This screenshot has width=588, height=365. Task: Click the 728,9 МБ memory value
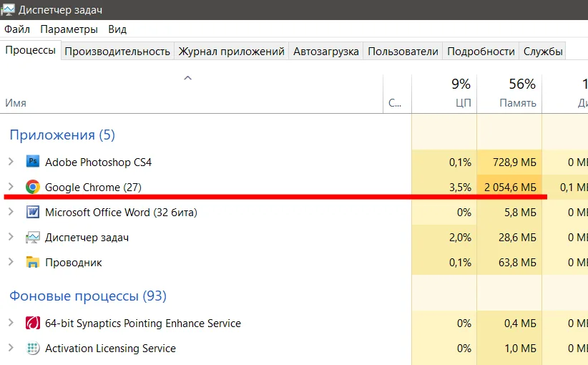click(x=514, y=162)
